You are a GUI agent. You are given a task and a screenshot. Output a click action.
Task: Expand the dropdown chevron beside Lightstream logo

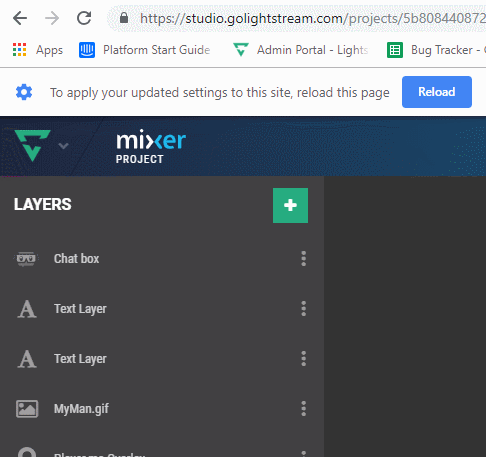click(63, 146)
